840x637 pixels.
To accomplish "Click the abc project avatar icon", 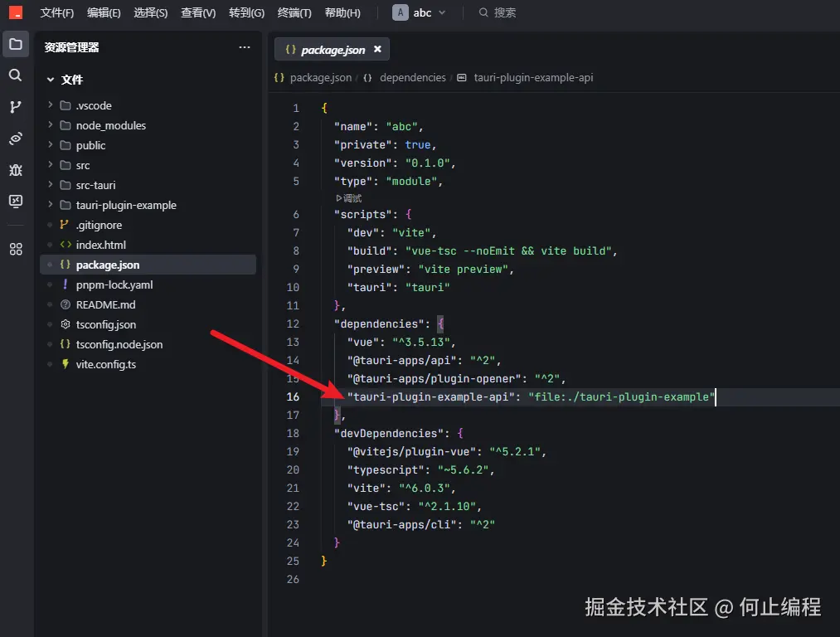I will (401, 12).
